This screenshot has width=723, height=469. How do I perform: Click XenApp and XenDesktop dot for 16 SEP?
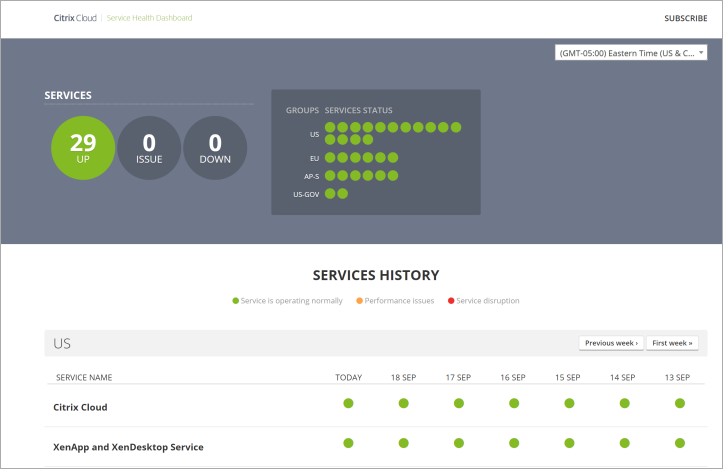(x=514, y=443)
